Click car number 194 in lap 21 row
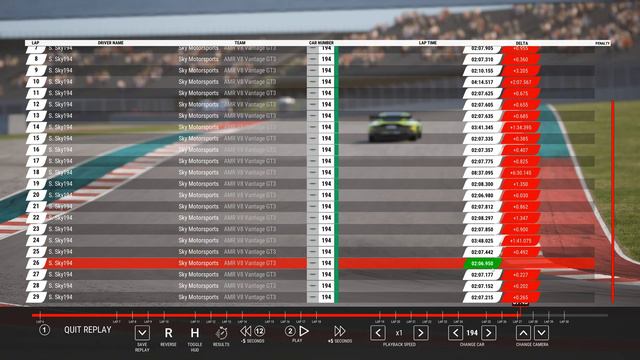The image size is (640, 360). point(326,207)
